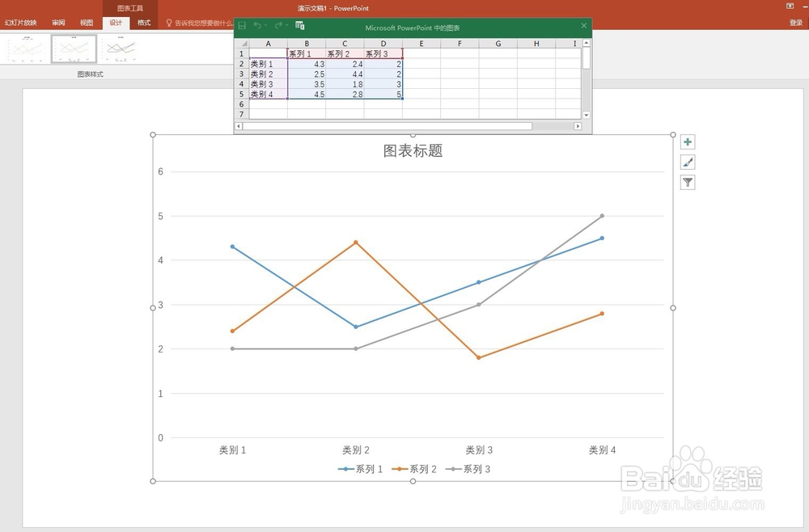Click chart's right-middle resize handle
809x532 pixels.
[x=673, y=308]
